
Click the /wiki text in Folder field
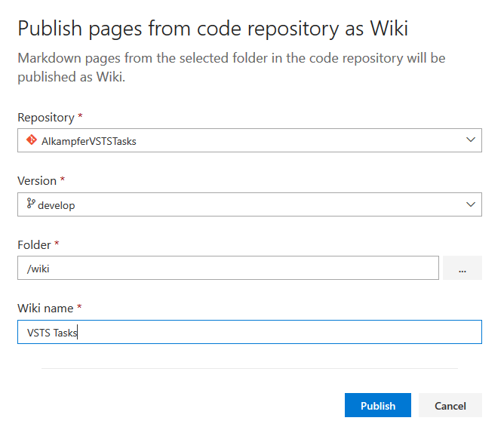pos(38,269)
